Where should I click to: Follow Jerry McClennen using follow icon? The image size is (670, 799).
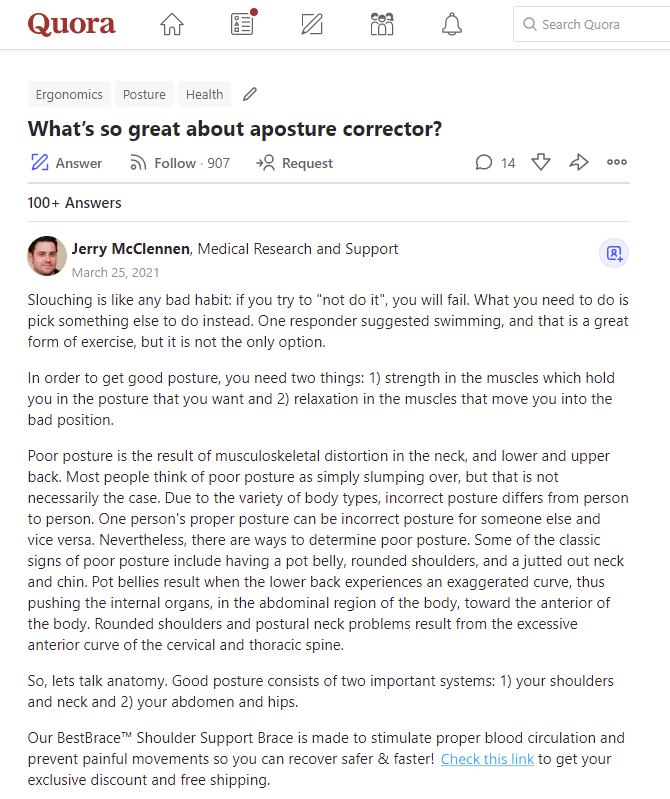point(614,253)
